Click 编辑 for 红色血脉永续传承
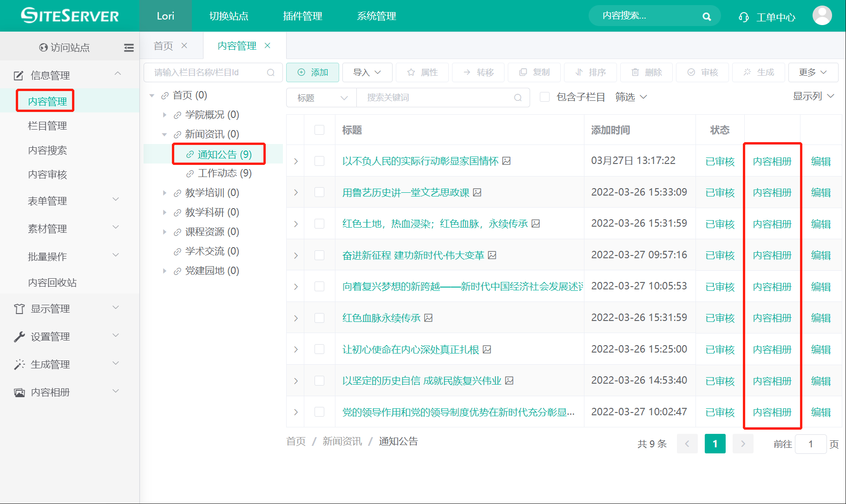This screenshot has width=846, height=504. click(x=821, y=317)
